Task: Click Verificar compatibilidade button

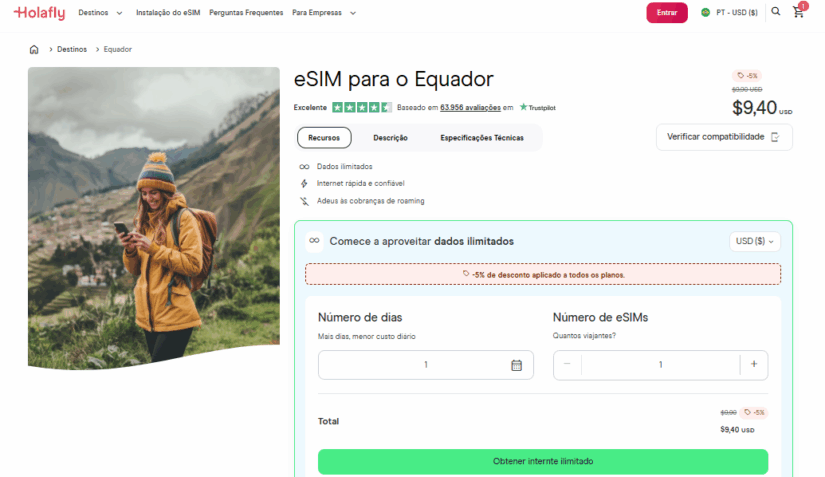Action: tap(724, 137)
